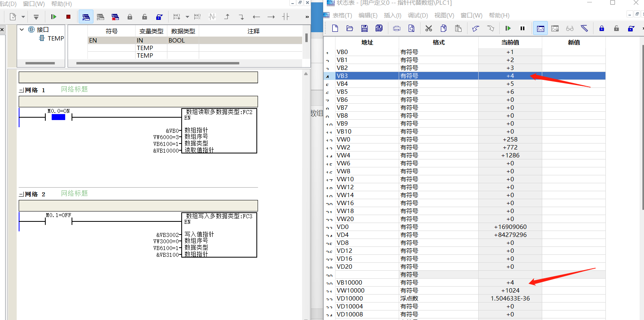Click the RUN play icon in the status chart toolbar
This screenshot has width=644, height=320.
click(508, 28)
